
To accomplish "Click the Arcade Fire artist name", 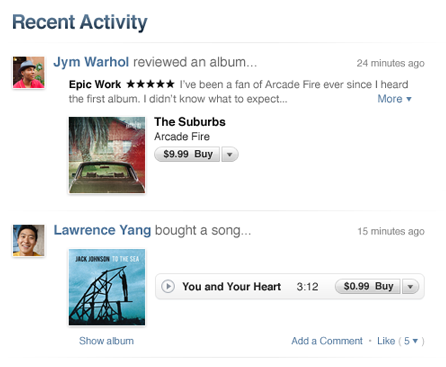I will (182, 136).
